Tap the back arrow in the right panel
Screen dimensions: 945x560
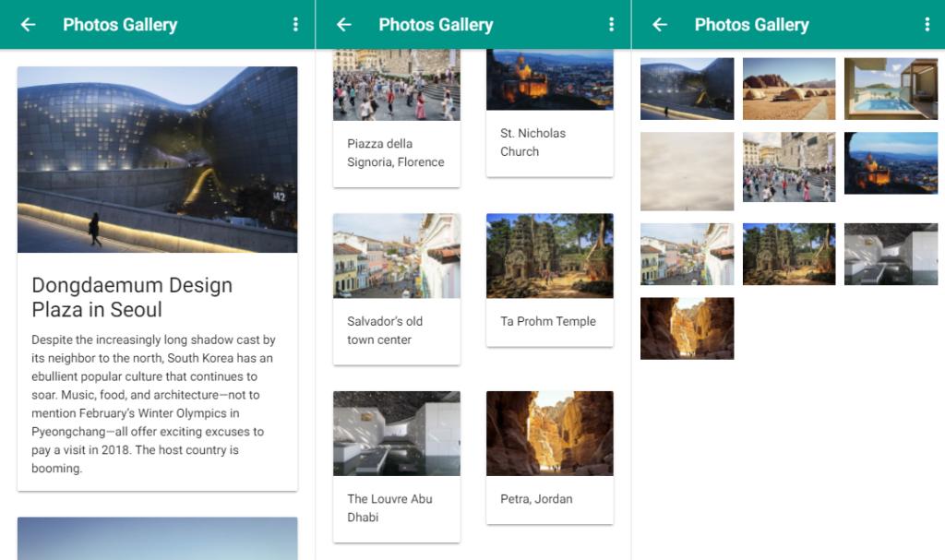coord(659,25)
